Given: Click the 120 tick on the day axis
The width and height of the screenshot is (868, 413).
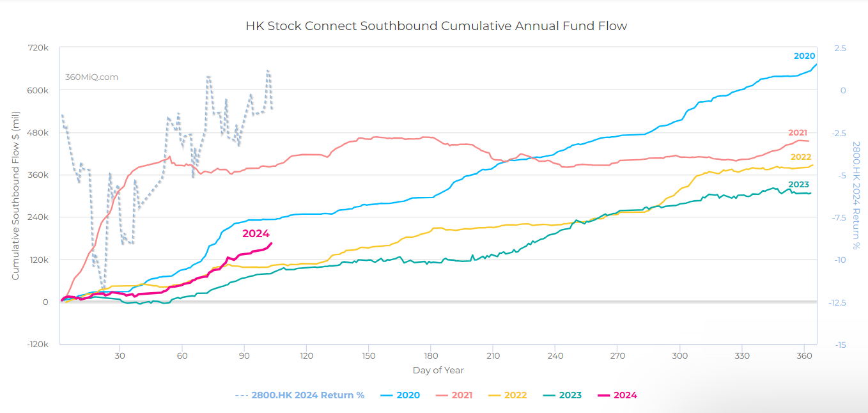Looking at the screenshot, I should point(306,355).
